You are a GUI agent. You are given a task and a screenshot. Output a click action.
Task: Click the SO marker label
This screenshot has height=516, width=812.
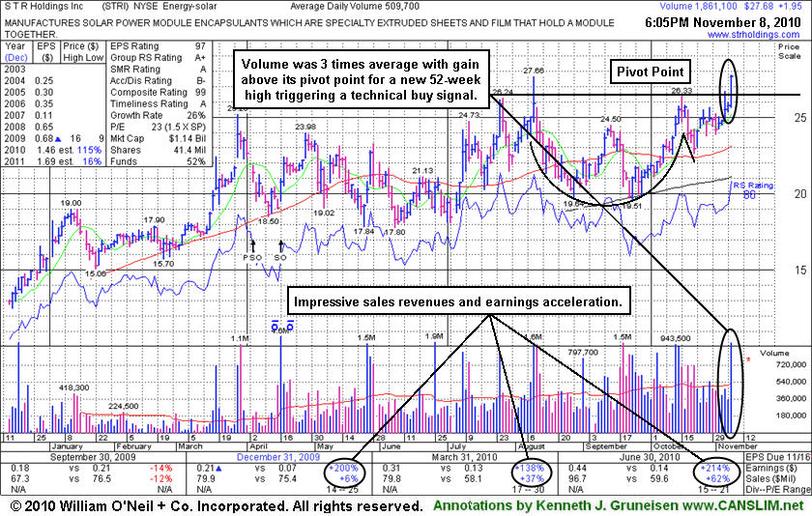(280, 257)
